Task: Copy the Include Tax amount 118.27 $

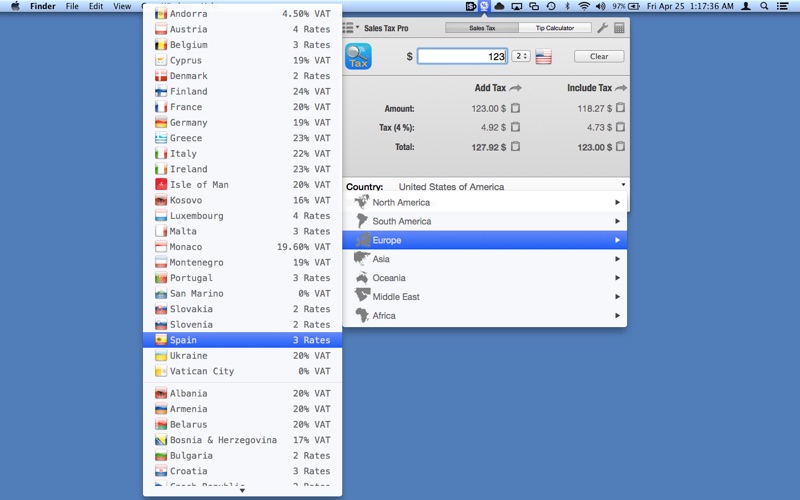Action: click(x=620, y=108)
